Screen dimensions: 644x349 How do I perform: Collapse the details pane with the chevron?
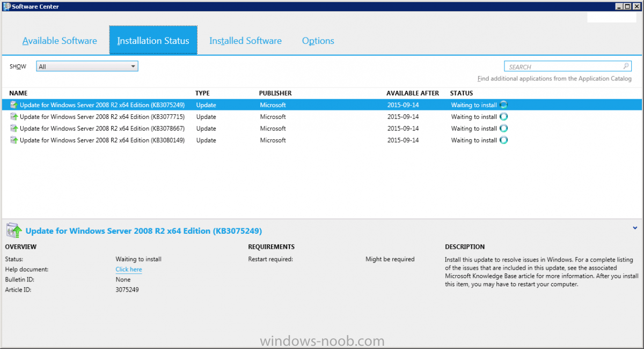coord(635,227)
